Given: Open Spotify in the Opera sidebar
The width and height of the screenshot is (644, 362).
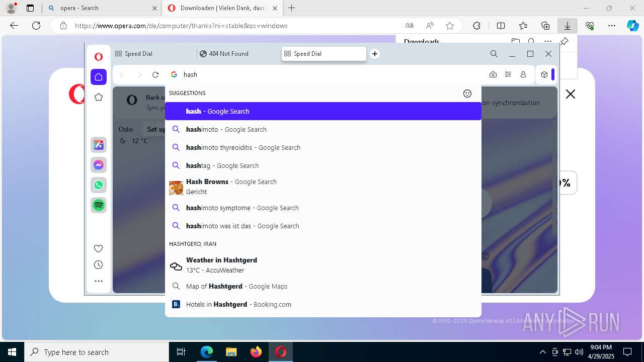Looking at the screenshot, I should (x=99, y=205).
